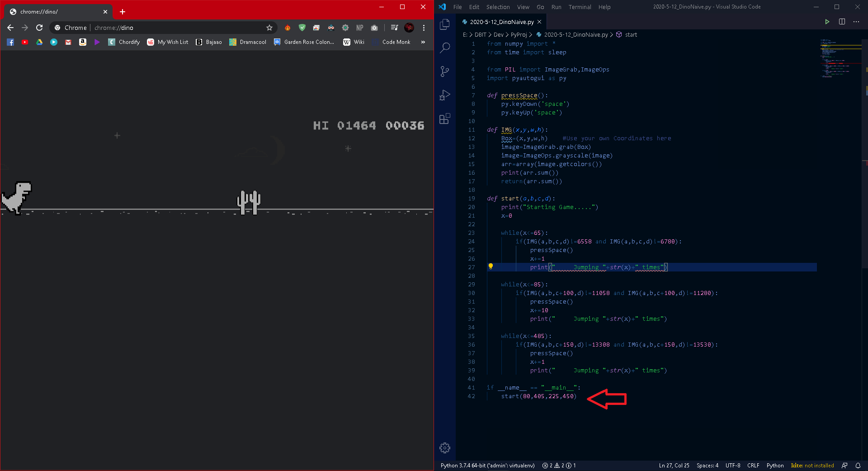
Task: Open editor More Actions ellipsis
Action: (x=856, y=22)
